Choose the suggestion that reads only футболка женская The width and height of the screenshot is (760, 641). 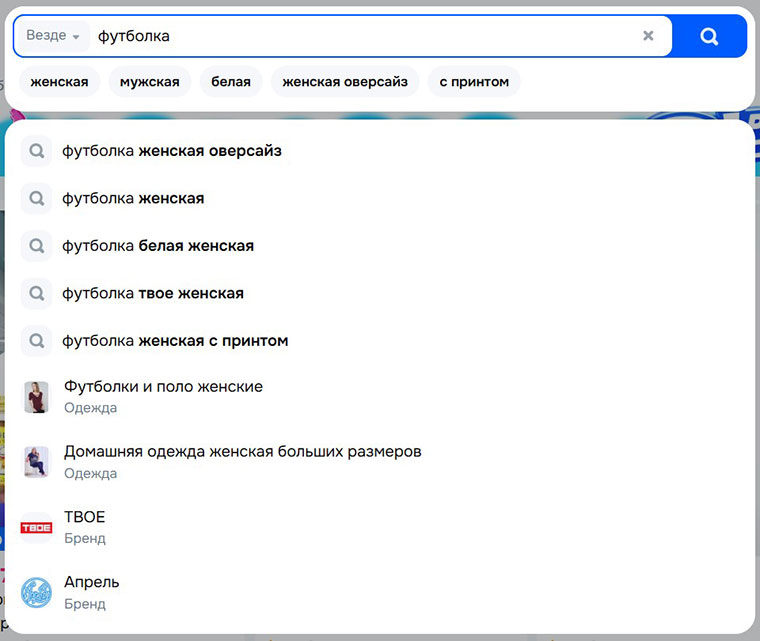pos(380,198)
